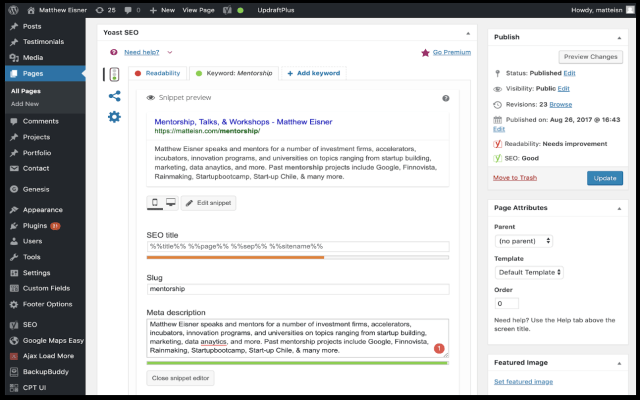Switch to Keyword: Mentorship tab
The width and height of the screenshot is (640, 400).
tap(234, 73)
